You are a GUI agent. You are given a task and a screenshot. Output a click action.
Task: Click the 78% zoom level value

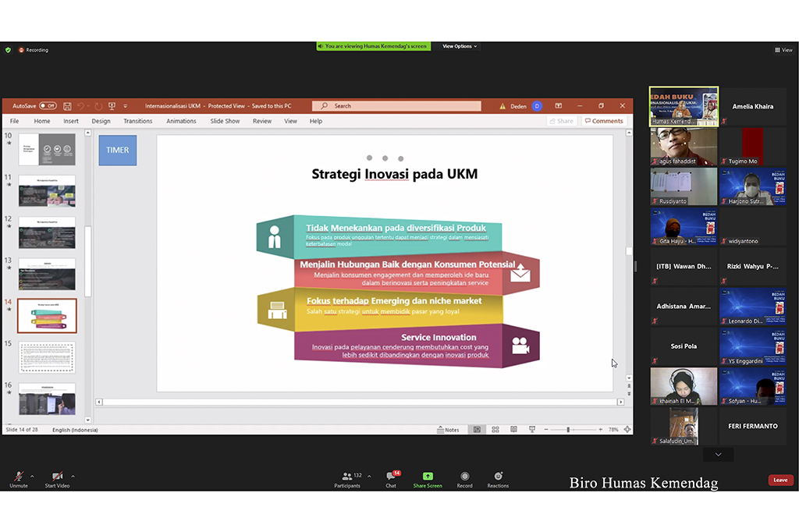(613, 430)
